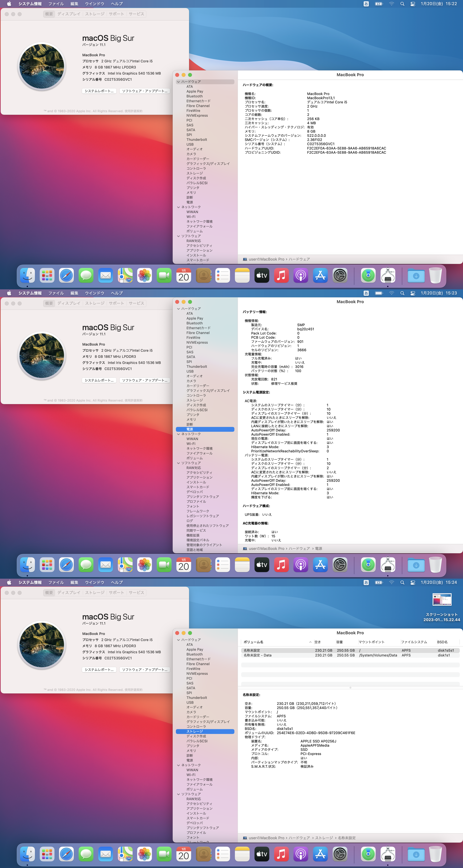This screenshot has width=463, height=868.
Task: Select Thunderbolt in the storage volume window sidebar
Action: click(x=197, y=697)
